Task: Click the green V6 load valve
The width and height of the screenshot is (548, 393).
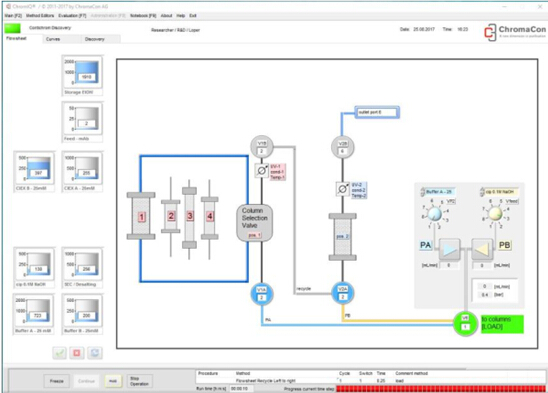Action: click(x=465, y=323)
